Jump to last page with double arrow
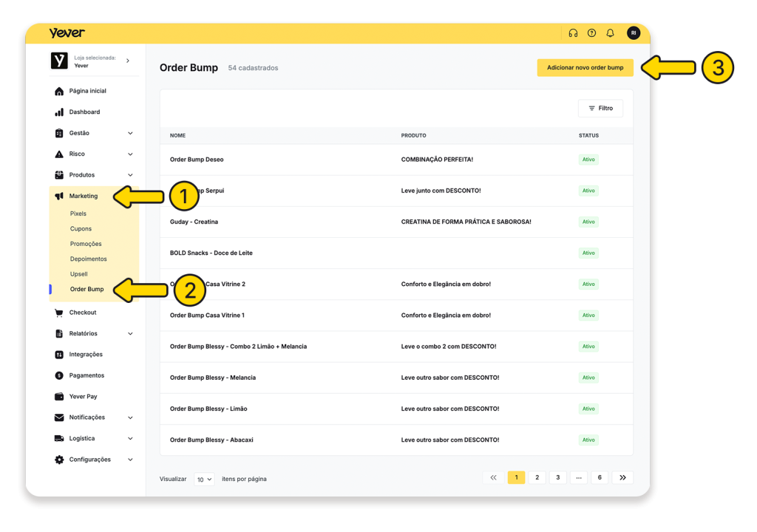Screen dimensions: 757x532 tap(622, 478)
